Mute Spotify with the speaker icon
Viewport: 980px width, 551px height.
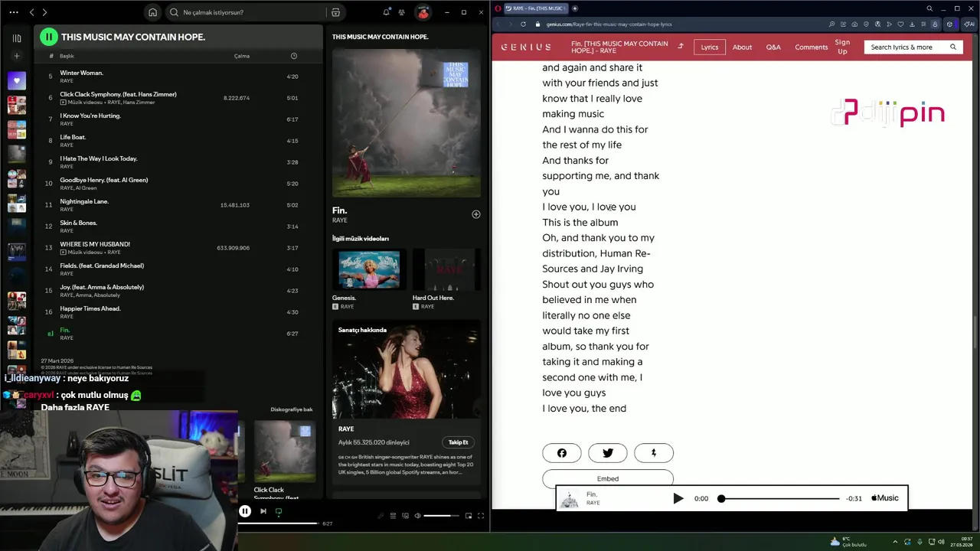[x=417, y=516]
